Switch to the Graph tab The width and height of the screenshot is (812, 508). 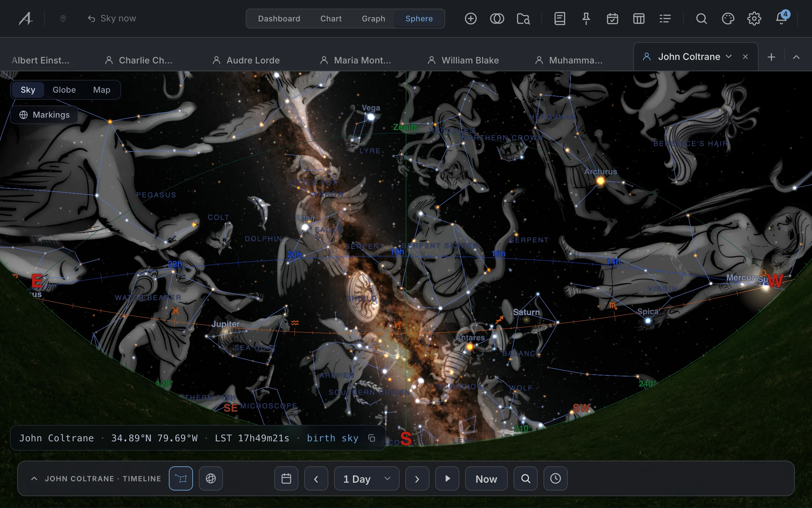pos(373,19)
